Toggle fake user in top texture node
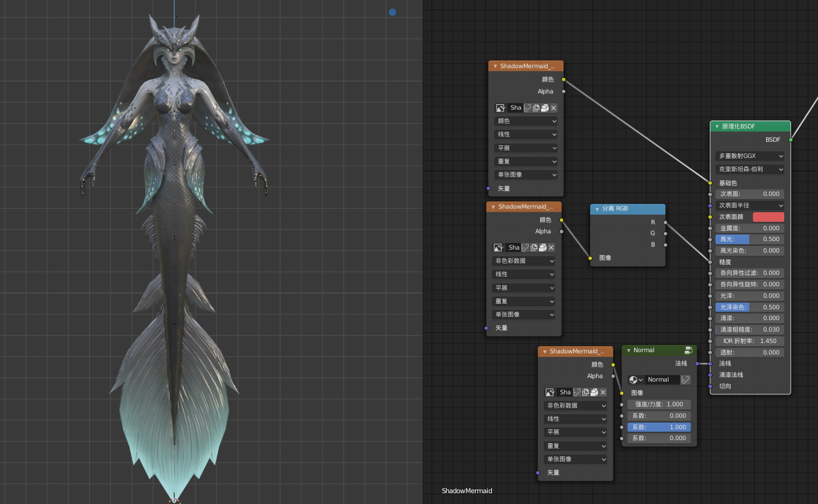 point(527,108)
